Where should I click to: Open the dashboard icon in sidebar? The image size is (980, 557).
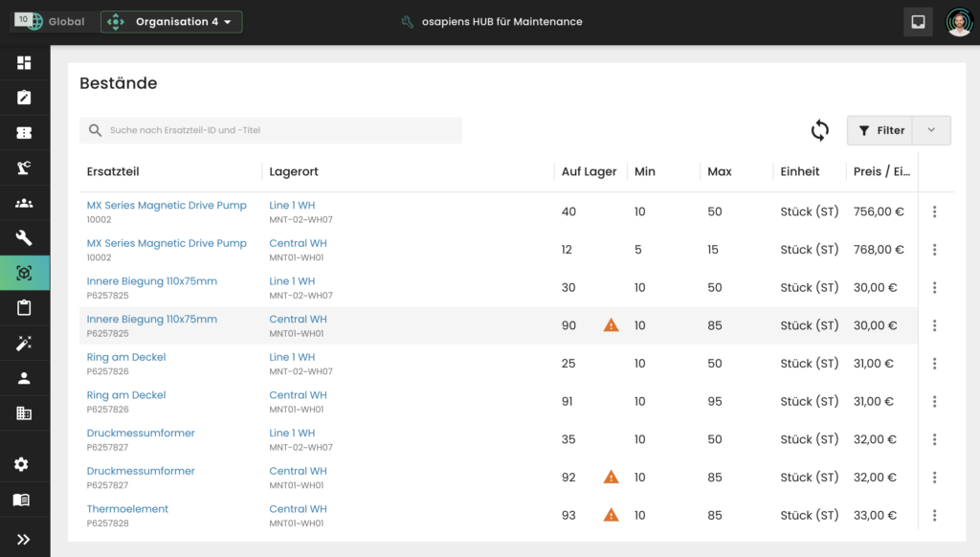(24, 63)
